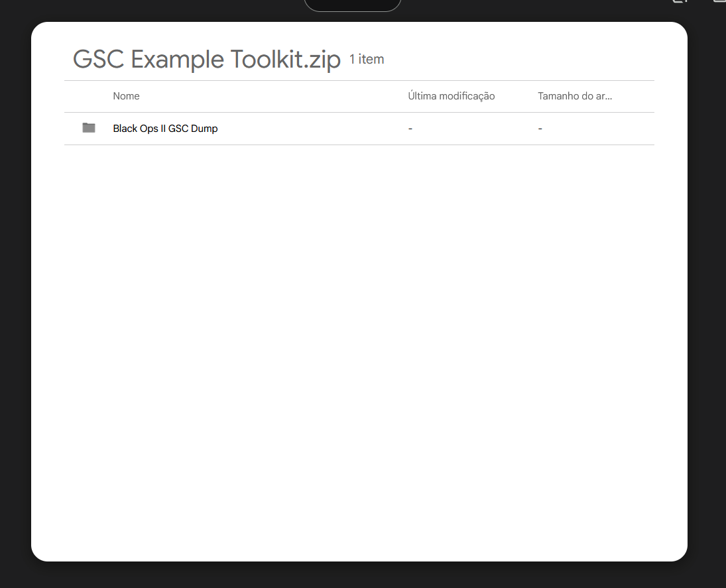The height and width of the screenshot is (588, 726).
Task: Click dark backdrop left of the preview panel
Action: click(15, 292)
